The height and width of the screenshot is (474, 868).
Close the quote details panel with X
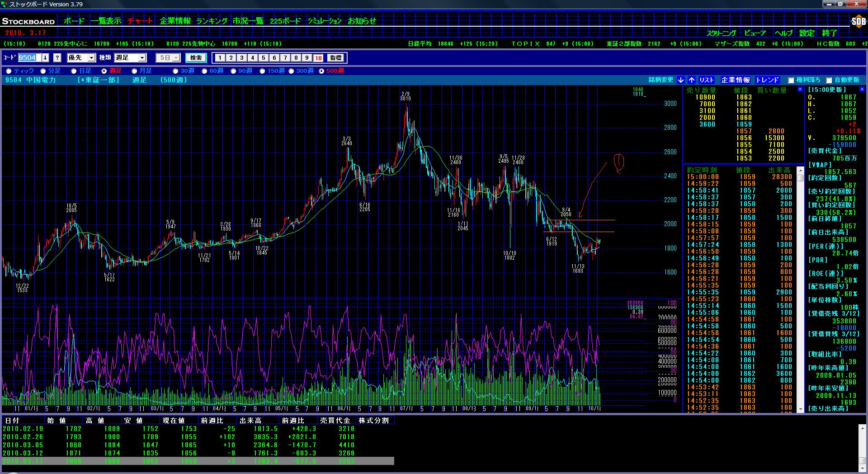coord(862,90)
